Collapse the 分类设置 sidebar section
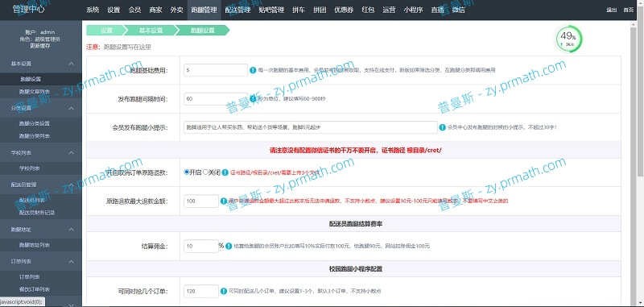The image size is (644, 307). tap(71, 108)
